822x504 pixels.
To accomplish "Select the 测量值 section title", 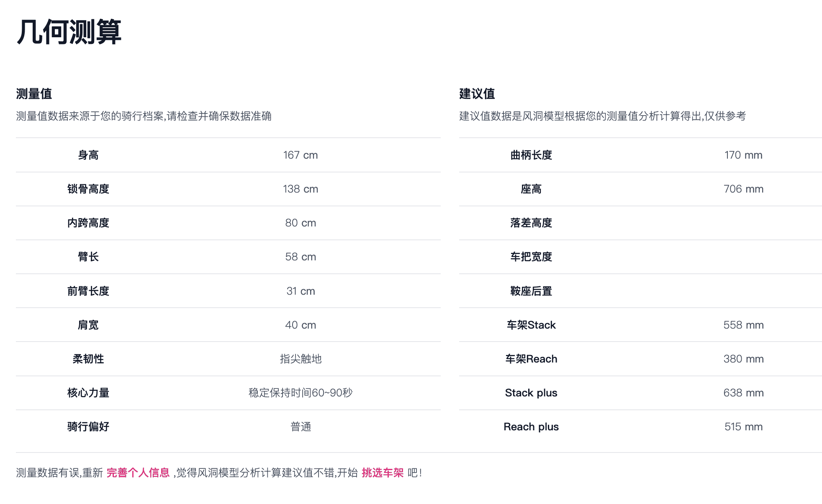I will 34,94.
